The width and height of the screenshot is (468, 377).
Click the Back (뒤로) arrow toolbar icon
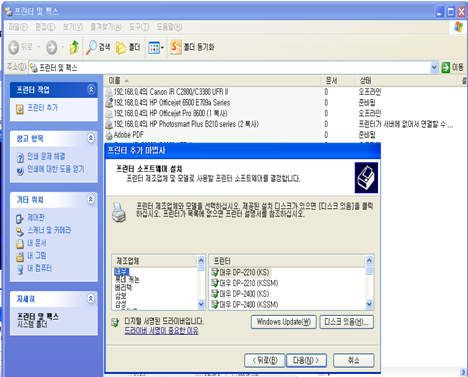pyautogui.click(x=14, y=47)
